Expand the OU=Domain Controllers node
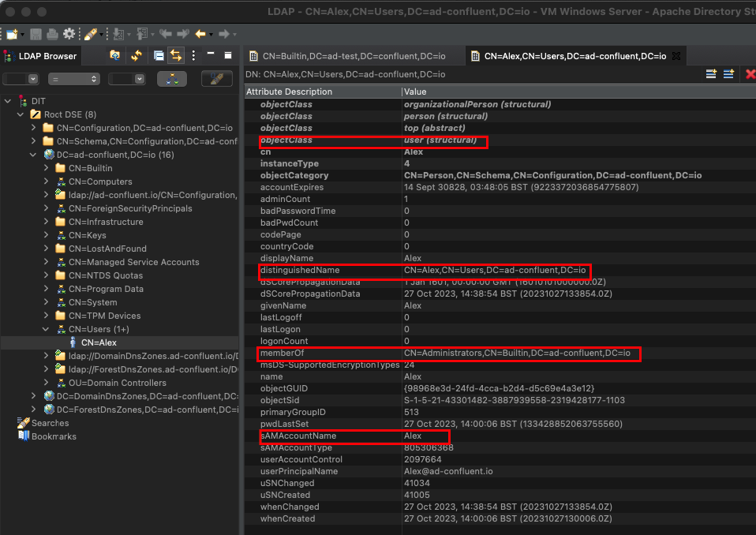 [x=46, y=383]
